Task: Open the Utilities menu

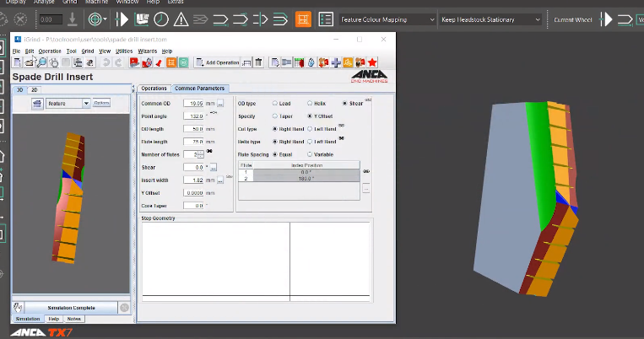Action: (124, 51)
